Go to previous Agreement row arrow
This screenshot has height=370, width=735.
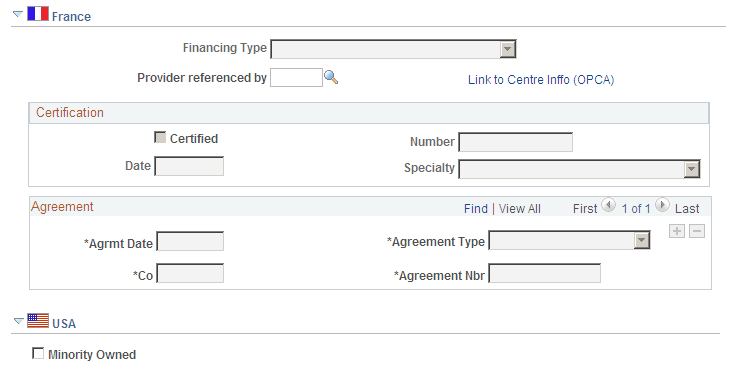click(x=608, y=205)
